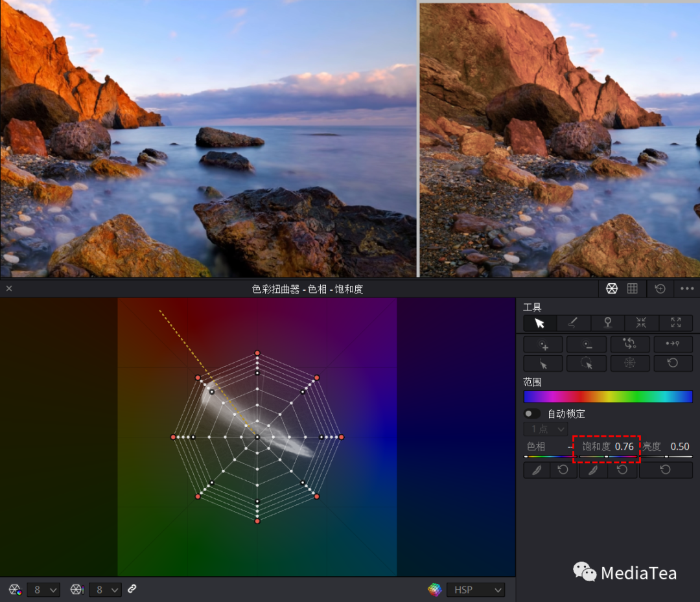This screenshot has width=700, height=602.
Task: Switch to hue-saturation web view icon
Action: point(612,289)
